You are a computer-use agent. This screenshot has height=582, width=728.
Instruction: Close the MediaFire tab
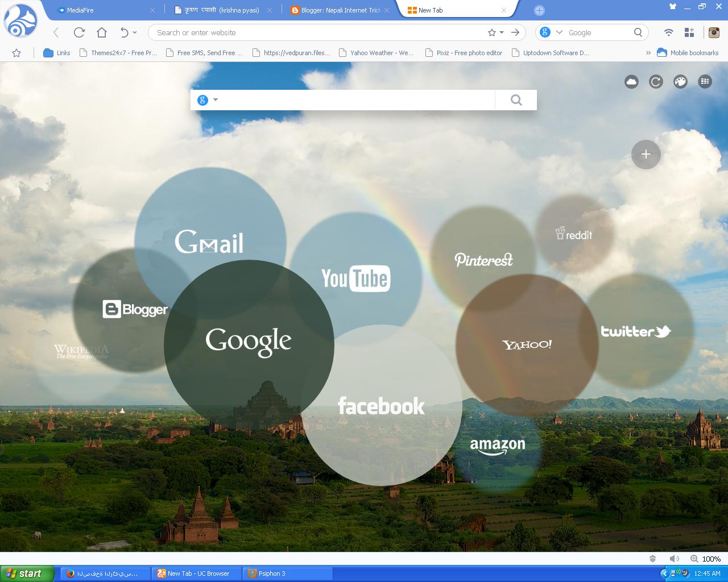click(152, 10)
